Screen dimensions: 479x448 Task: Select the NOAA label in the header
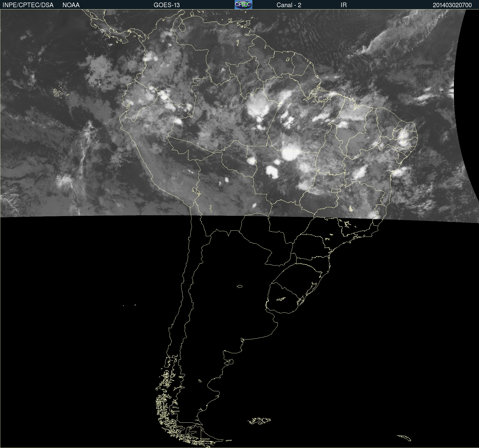click(71, 5)
